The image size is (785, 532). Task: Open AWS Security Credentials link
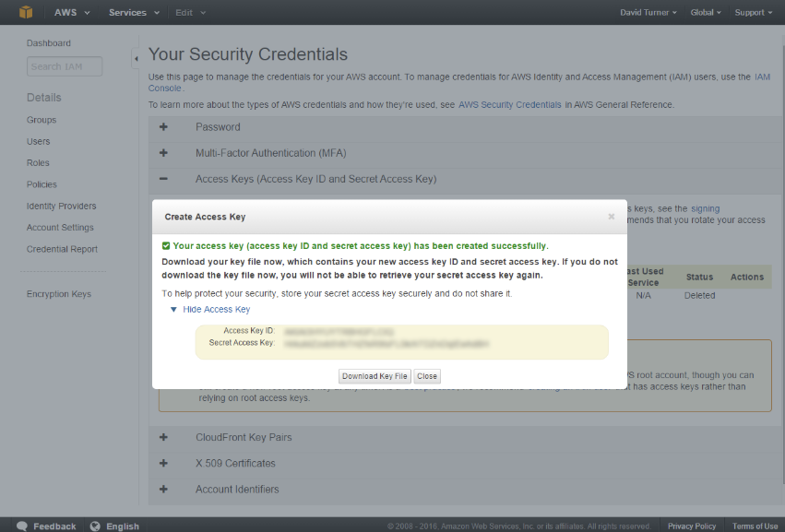point(509,105)
